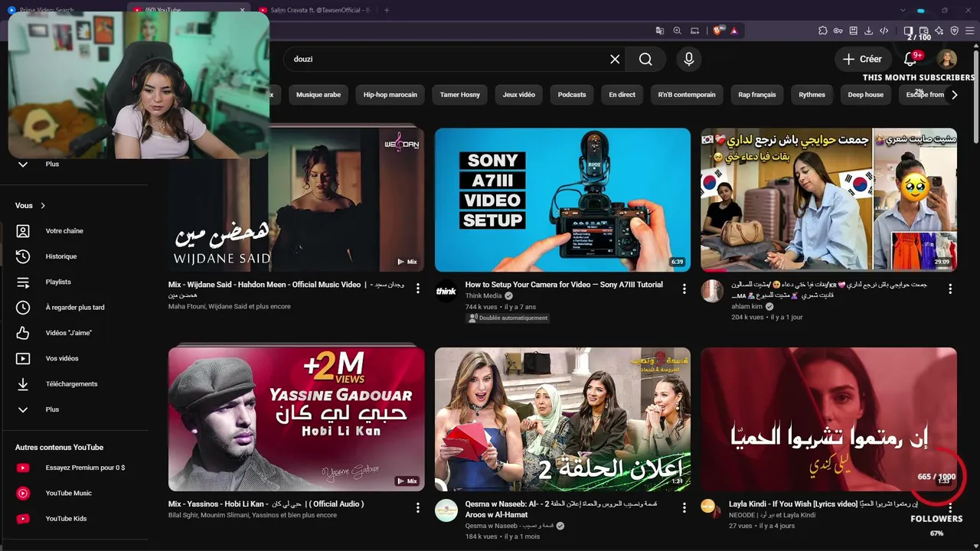Click the zoom magnifier icon in address bar
The image size is (980, 551).
click(x=678, y=31)
